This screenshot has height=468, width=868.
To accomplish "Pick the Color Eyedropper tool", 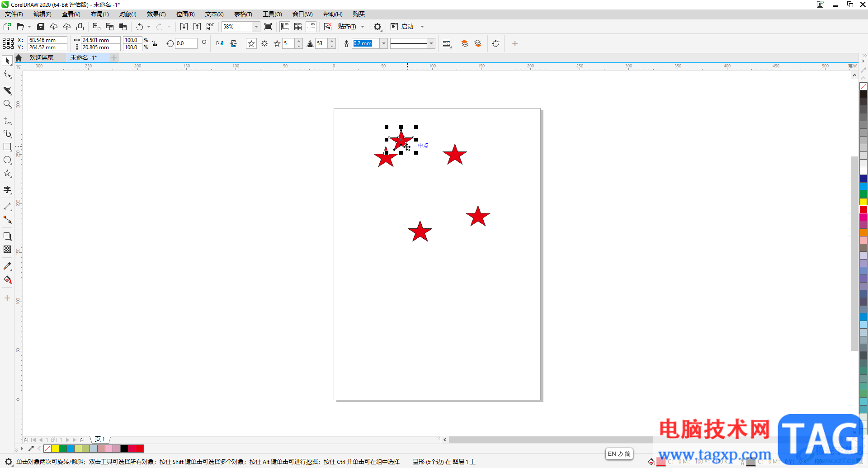I will coord(7,266).
